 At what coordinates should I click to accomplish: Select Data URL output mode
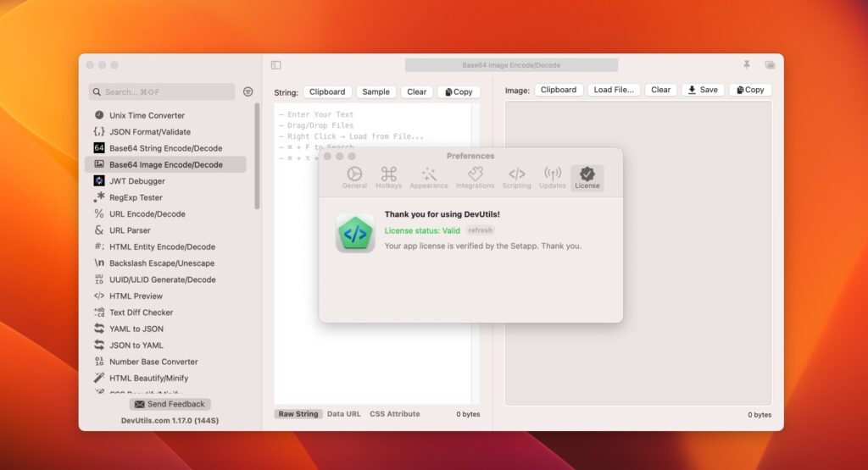pos(344,413)
